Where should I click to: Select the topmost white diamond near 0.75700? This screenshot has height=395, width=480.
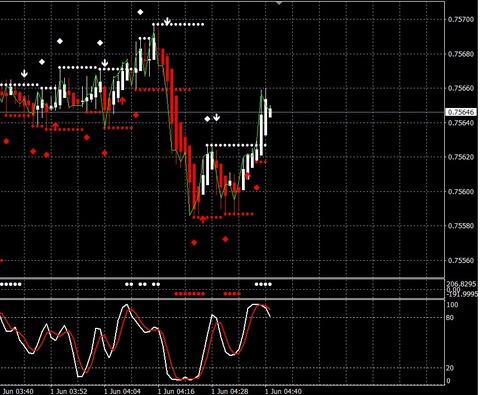[140, 12]
